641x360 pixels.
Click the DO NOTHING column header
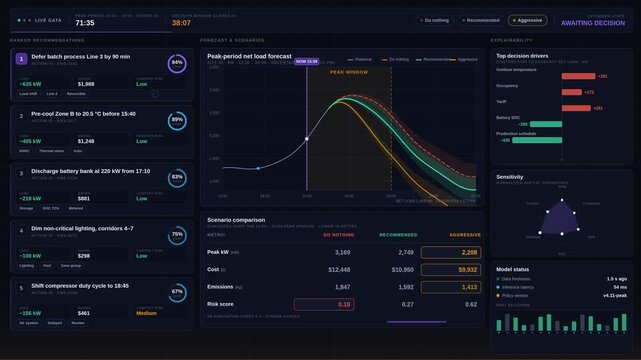(x=338, y=235)
